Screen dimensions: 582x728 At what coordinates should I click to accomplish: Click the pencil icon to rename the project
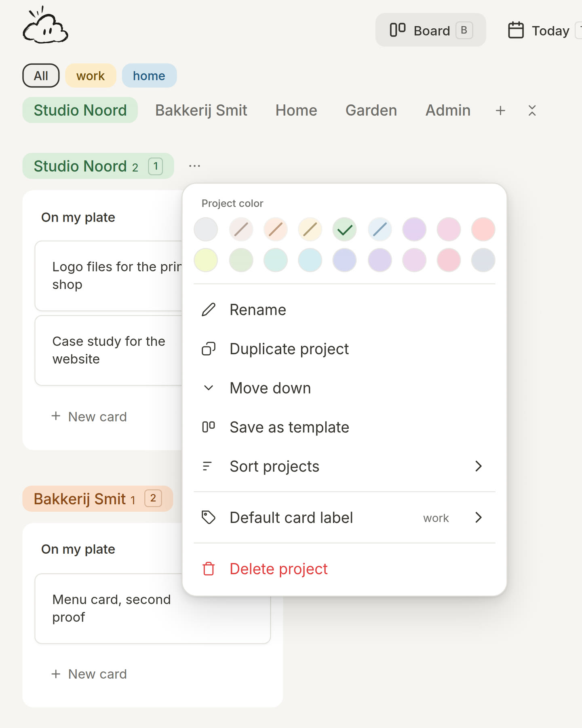click(209, 310)
